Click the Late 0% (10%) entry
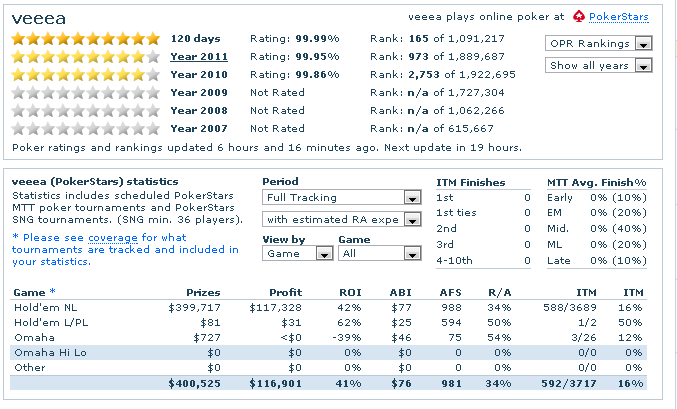Screen dimensions: 677x409 pyautogui.click(x=597, y=260)
